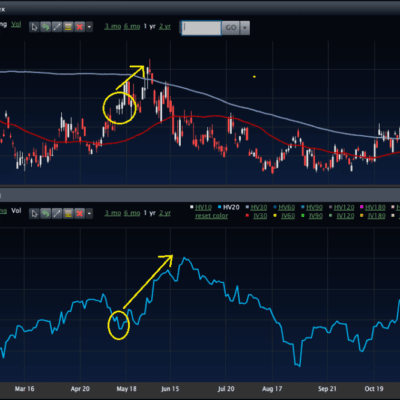The width and height of the screenshot is (400, 400).
Task: Click the horizontal levels tool in the price chart toolbar
Action: (x=68, y=27)
